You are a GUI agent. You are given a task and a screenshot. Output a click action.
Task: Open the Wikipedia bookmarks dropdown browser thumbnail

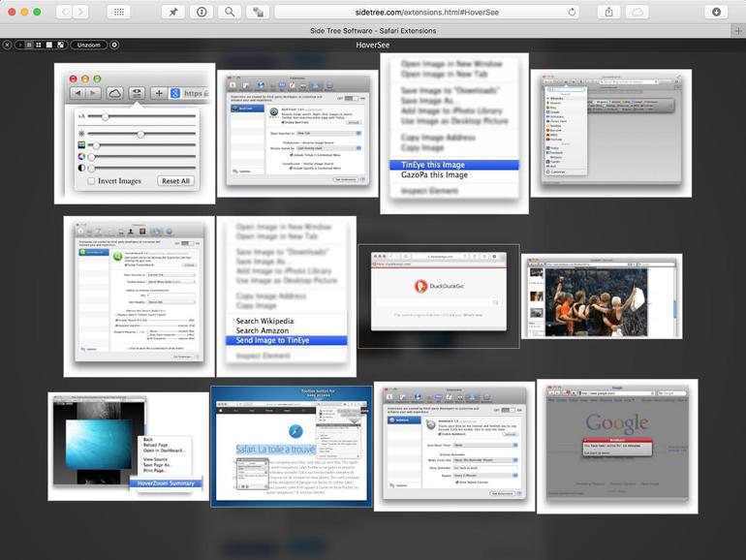tap(611, 134)
